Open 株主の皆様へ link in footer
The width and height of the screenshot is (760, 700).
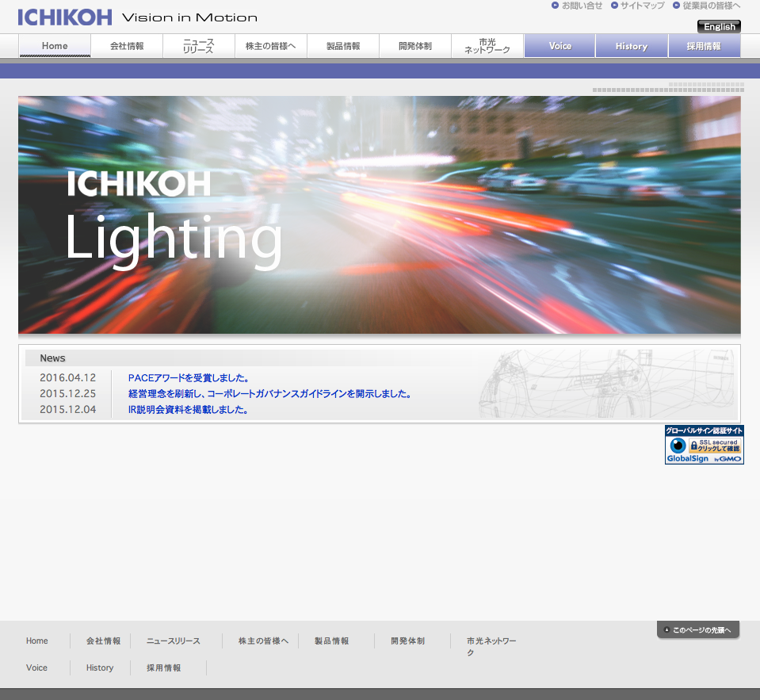pyautogui.click(x=263, y=641)
